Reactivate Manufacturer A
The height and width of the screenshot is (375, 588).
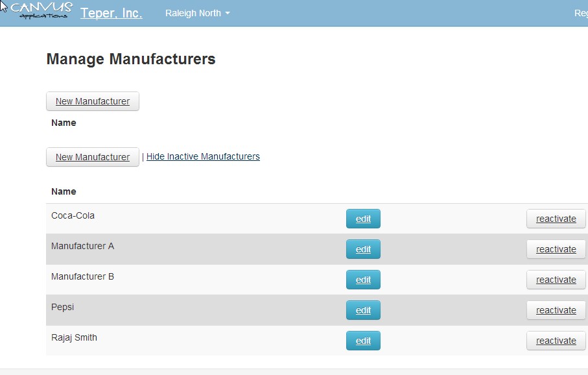tap(556, 249)
